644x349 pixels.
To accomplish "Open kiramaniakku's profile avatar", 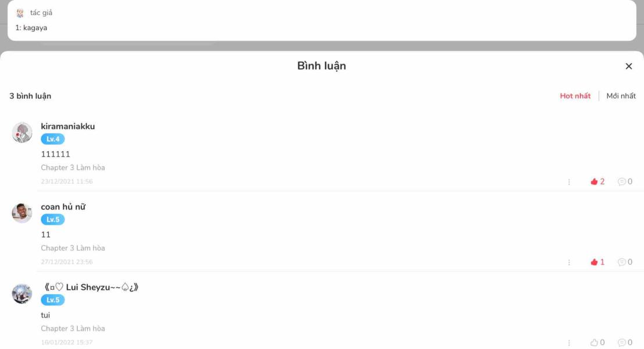I will [x=22, y=132].
